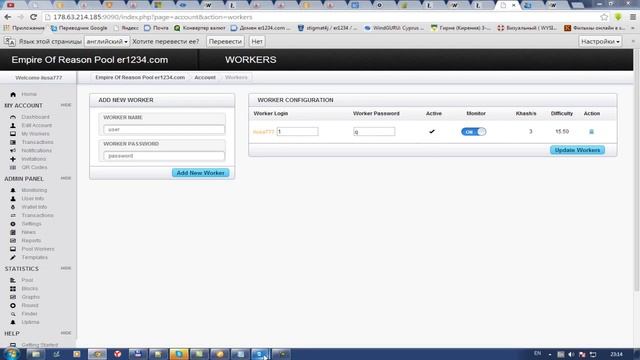This screenshot has width=640, height=360.
Task: Decline translation with Нет button
Action: [257, 42]
